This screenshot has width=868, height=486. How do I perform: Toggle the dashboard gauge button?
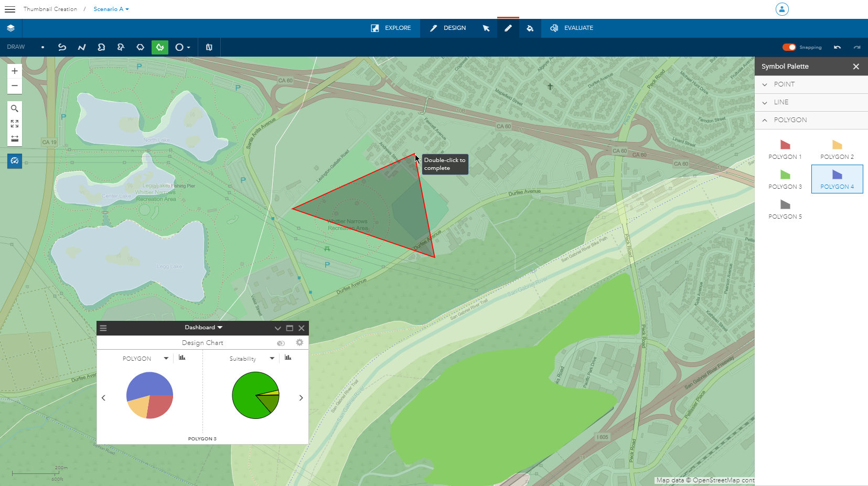pyautogui.click(x=15, y=161)
